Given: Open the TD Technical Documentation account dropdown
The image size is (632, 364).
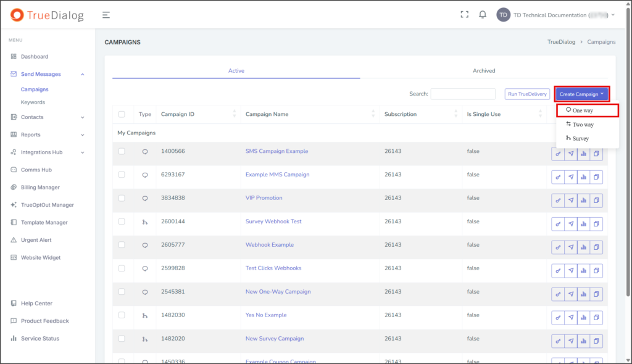Looking at the screenshot, I should 556,15.
